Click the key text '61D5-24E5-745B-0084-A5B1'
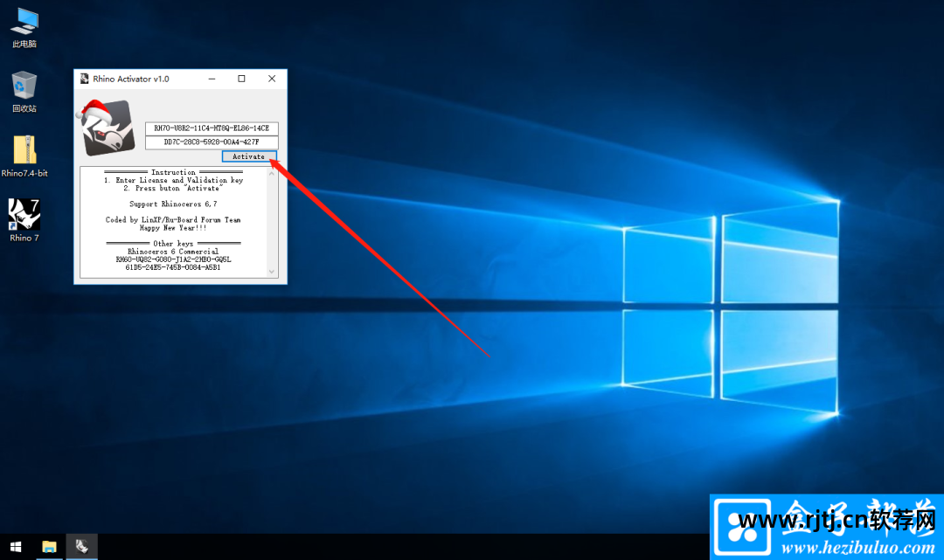 (x=173, y=267)
